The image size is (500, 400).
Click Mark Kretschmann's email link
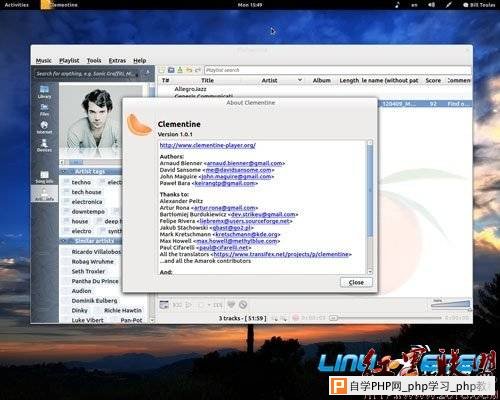(x=246, y=234)
